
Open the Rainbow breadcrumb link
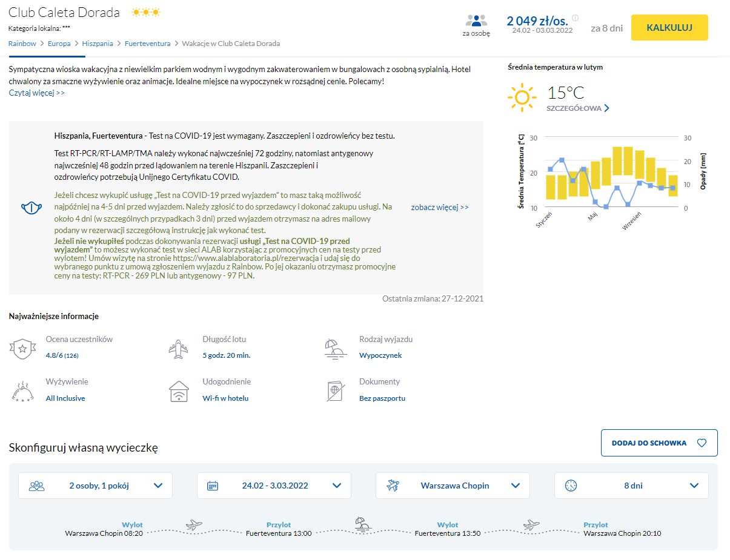pos(22,44)
